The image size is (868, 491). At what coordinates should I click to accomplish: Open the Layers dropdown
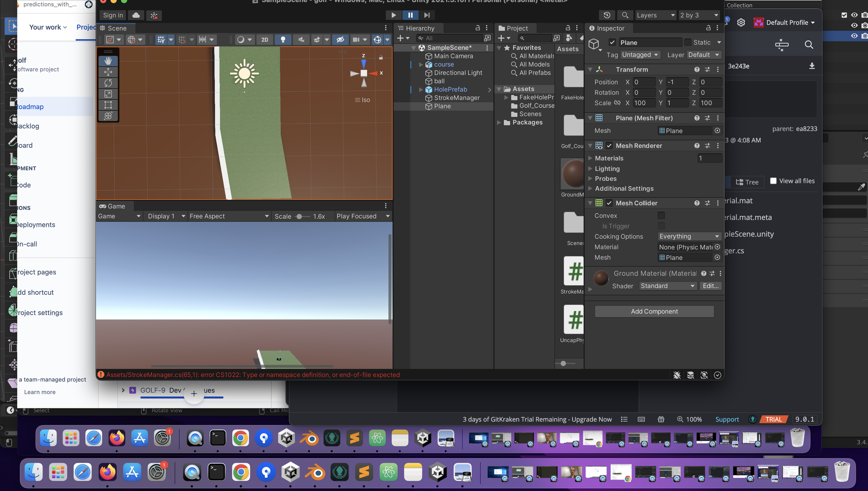click(x=655, y=15)
